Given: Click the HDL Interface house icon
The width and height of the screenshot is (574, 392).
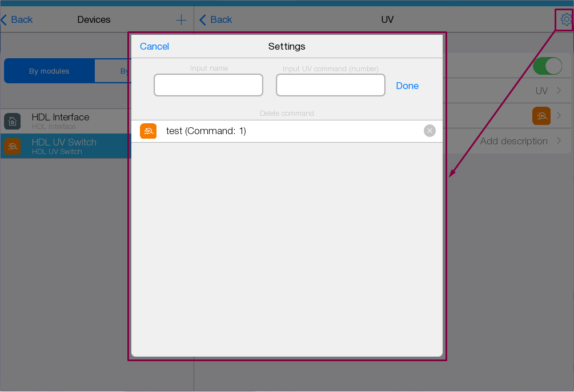Looking at the screenshot, I should 13,121.
